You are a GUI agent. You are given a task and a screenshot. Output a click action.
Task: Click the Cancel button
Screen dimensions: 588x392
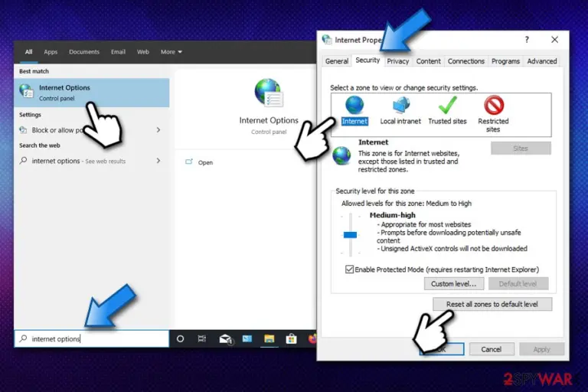point(492,349)
